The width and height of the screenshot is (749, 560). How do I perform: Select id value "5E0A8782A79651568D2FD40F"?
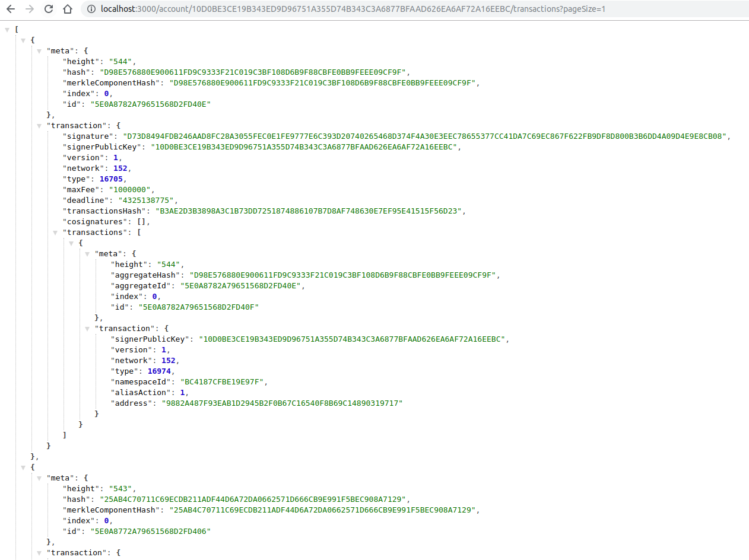199,307
